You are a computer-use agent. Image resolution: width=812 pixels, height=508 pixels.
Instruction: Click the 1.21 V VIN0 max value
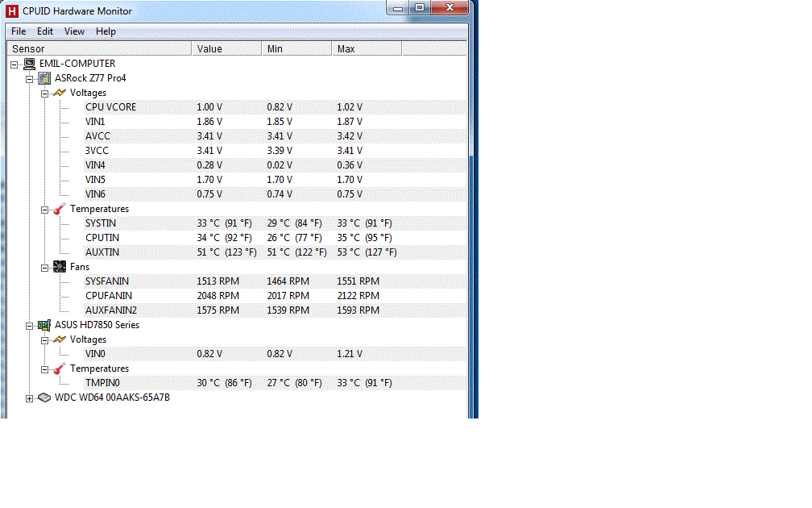[x=350, y=354]
